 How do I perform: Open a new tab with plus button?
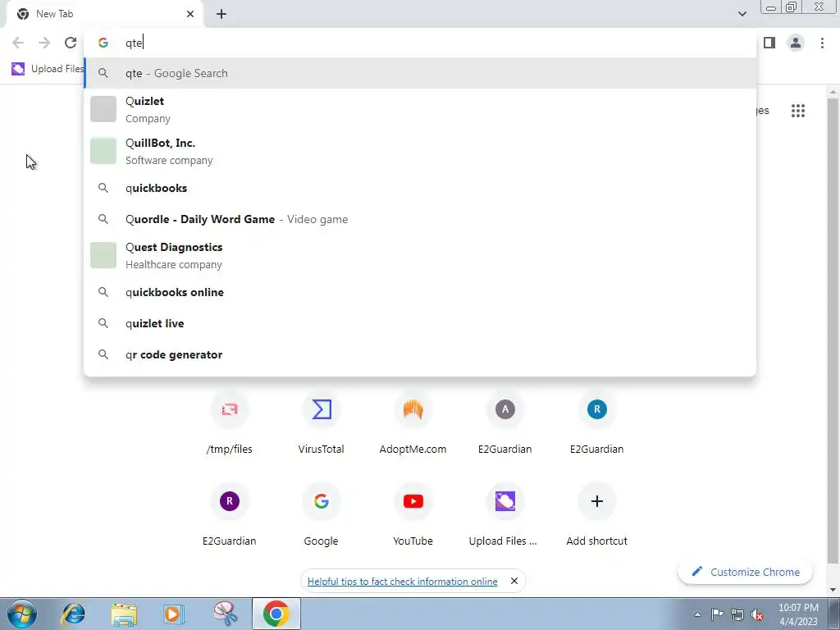click(221, 14)
